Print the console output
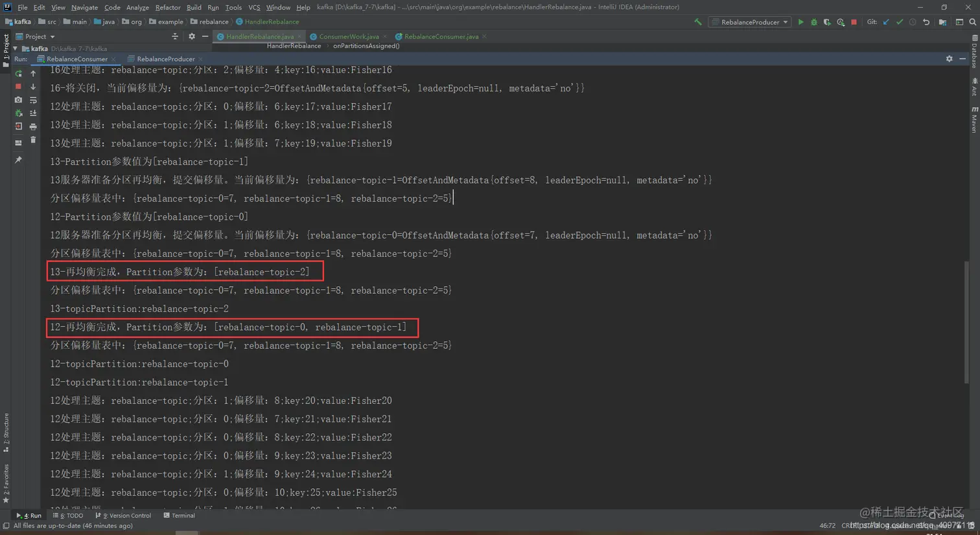This screenshot has height=535, width=980. click(x=33, y=126)
